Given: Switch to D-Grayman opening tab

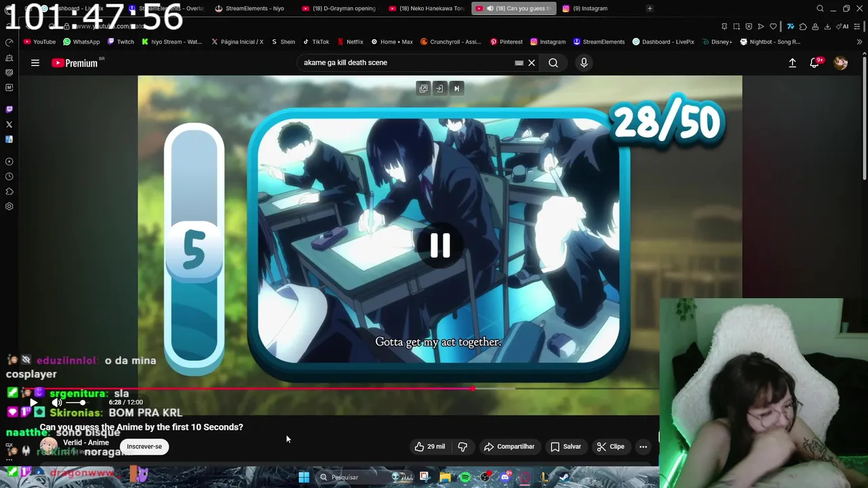Looking at the screenshot, I should (338, 9).
